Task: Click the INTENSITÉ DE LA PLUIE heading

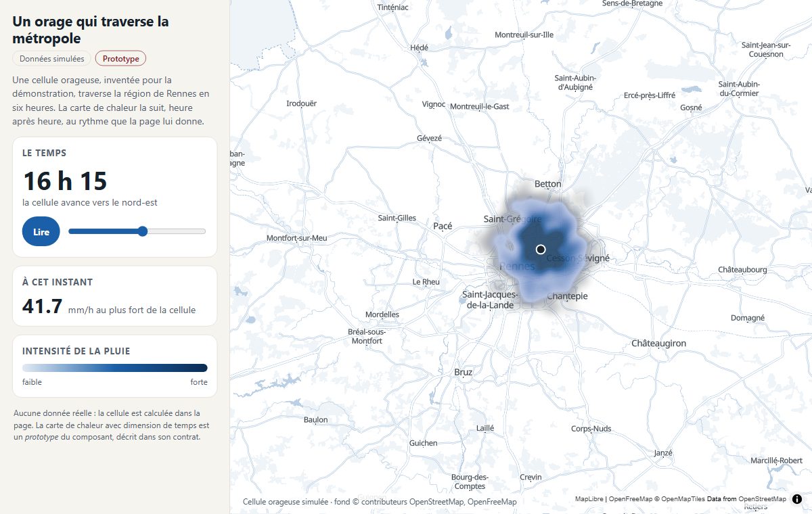Action: pos(76,351)
